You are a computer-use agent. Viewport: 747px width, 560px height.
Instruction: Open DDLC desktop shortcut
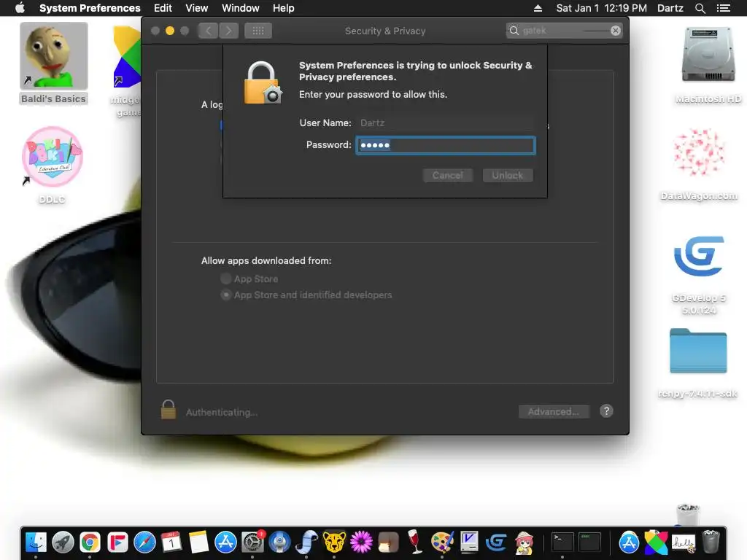tap(53, 165)
